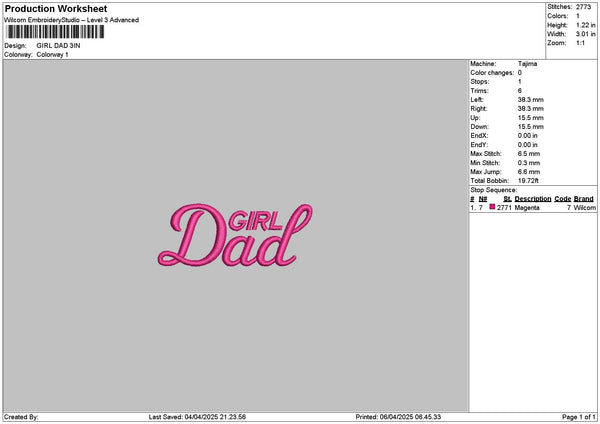Click the Stitches value 2773

pyautogui.click(x=584, y=7)
